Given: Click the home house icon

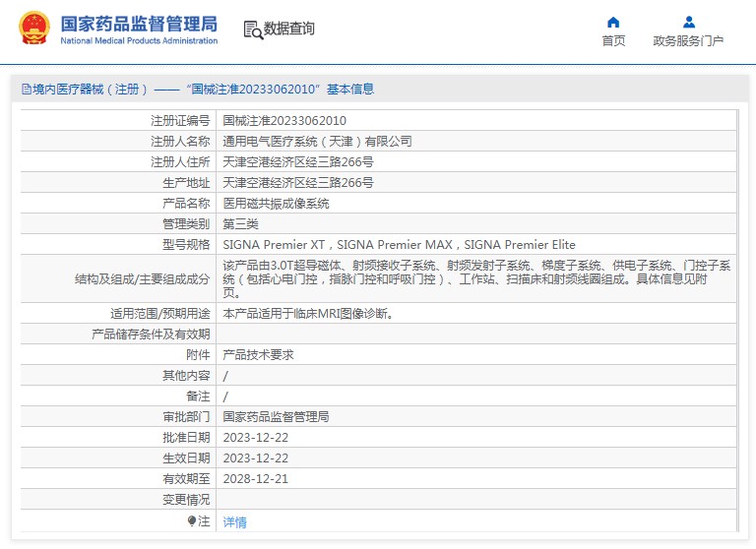Looking at the screenshot, I should coord(613,22).
